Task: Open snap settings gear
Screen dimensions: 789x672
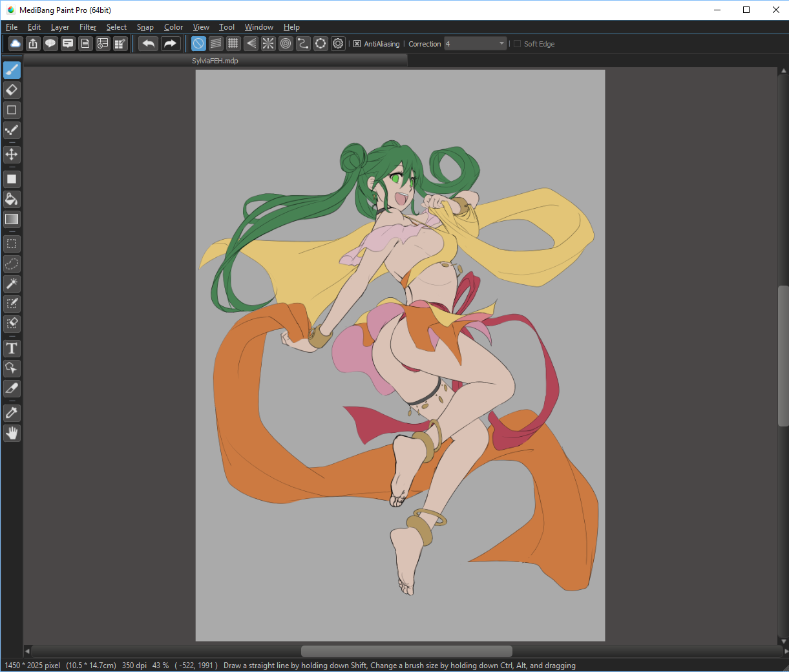Action: [x=338, y=43]
